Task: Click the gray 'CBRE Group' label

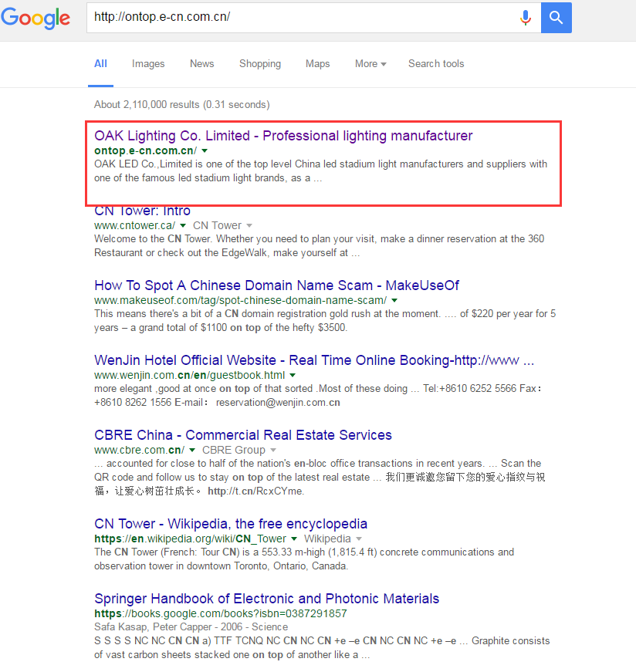Action: point(234,450)
